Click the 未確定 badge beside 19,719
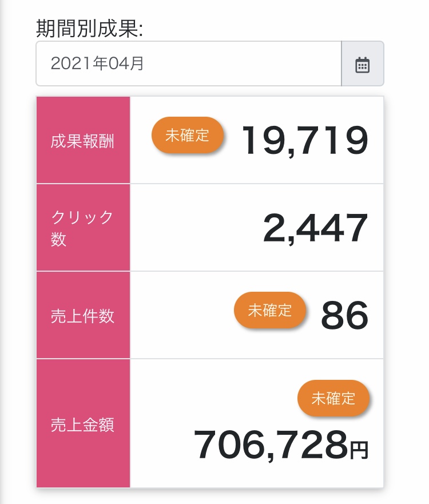This screenshot has height=504, width=429. 188,135
